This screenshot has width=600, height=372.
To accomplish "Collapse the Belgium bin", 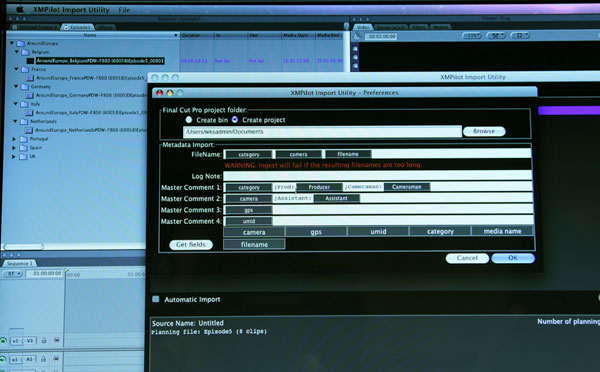I will tap(17, 52).
